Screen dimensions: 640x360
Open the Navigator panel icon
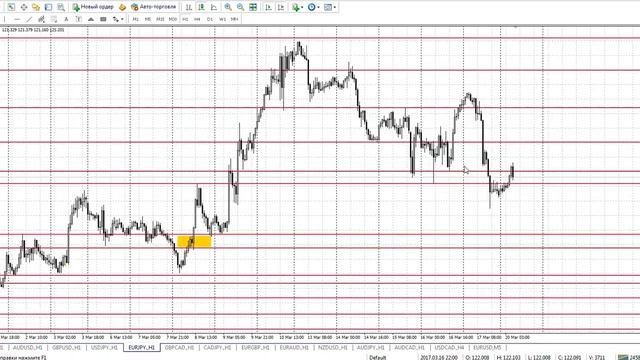(x=36, y=7)
